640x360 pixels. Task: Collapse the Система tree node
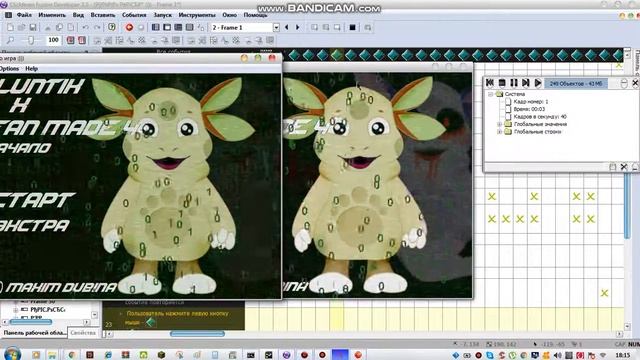coord(491,94)
